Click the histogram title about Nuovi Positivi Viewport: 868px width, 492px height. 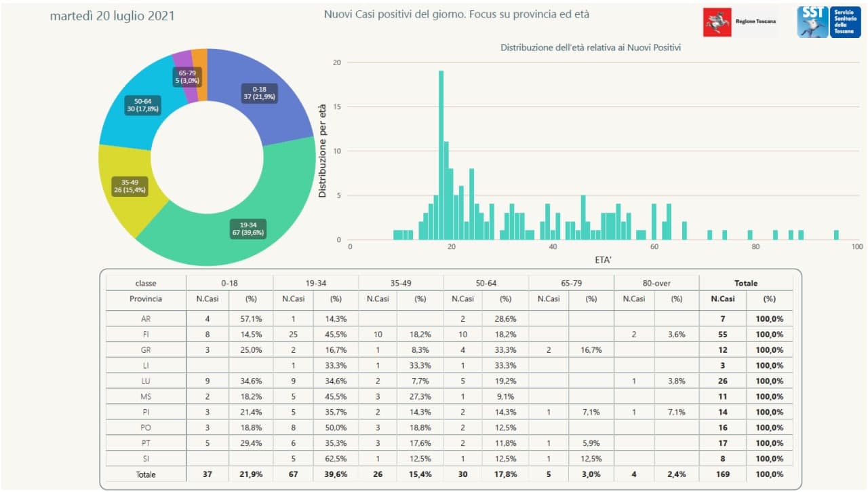(591, 48)
